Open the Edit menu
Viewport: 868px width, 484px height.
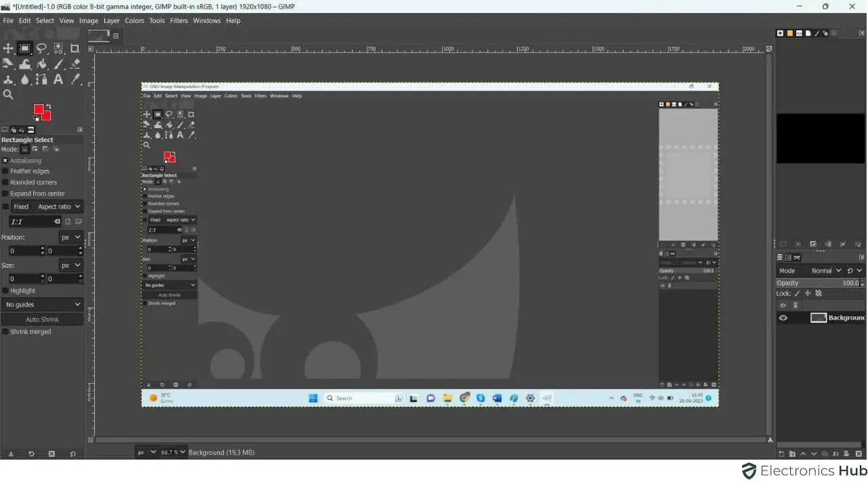(x=24, y=20)
